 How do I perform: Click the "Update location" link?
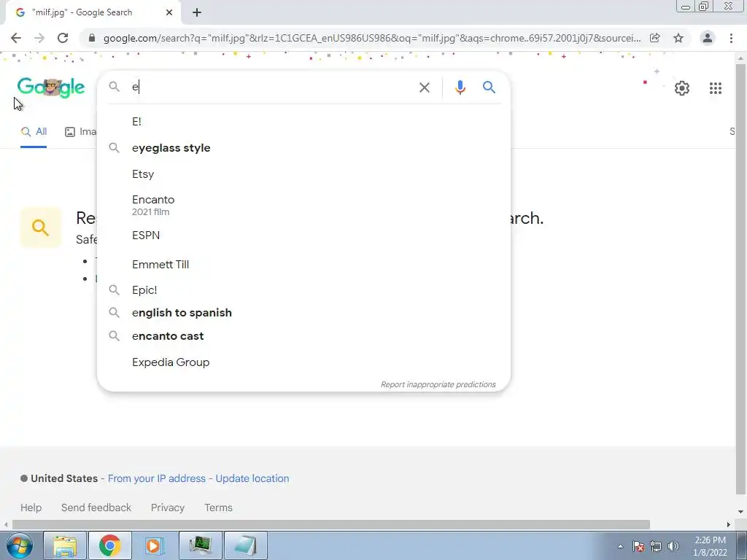pos(252,478)
